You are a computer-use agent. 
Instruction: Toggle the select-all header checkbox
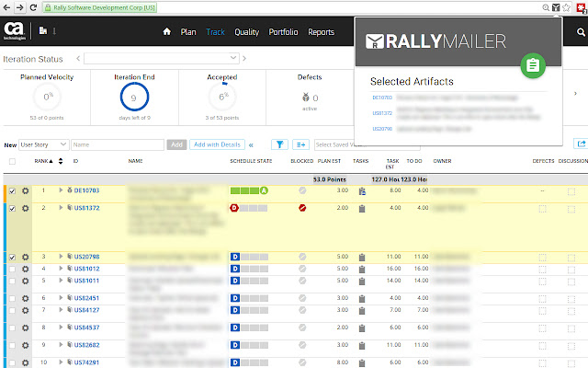[12, 162]
